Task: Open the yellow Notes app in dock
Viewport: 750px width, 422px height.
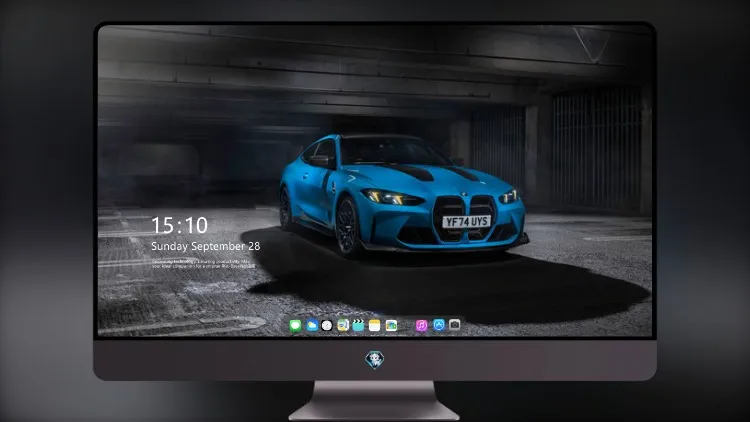Action: tap(375, 326)
